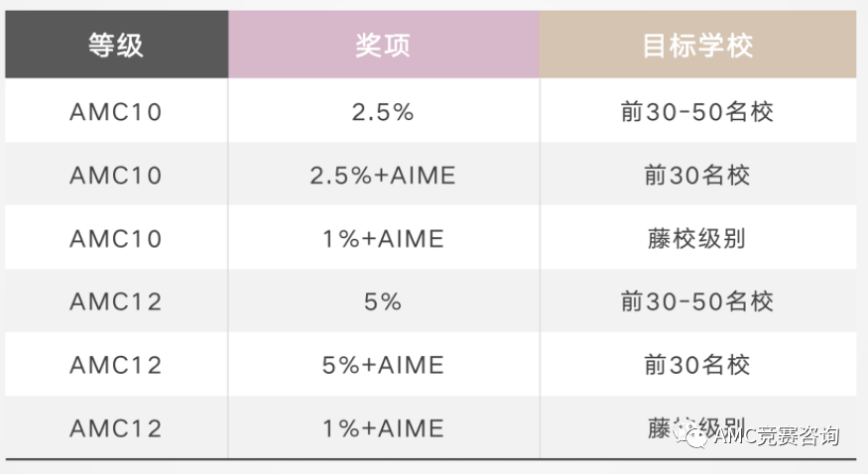The height and width of the screenshot is (474, 868).
Task: Click the WeChat logo icon in watermark
Action: coord(690,434)
